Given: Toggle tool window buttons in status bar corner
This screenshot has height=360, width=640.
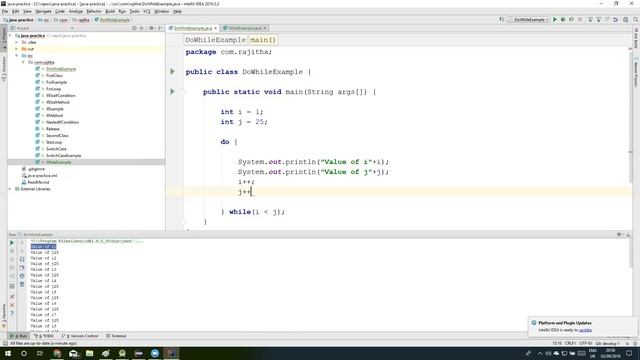Looking at the screenshot, I should [4, 343].
